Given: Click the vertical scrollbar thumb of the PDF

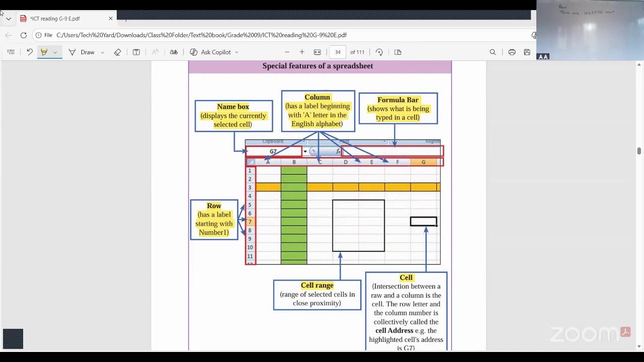Looking at the screenshot, I should tap(639, 151).
